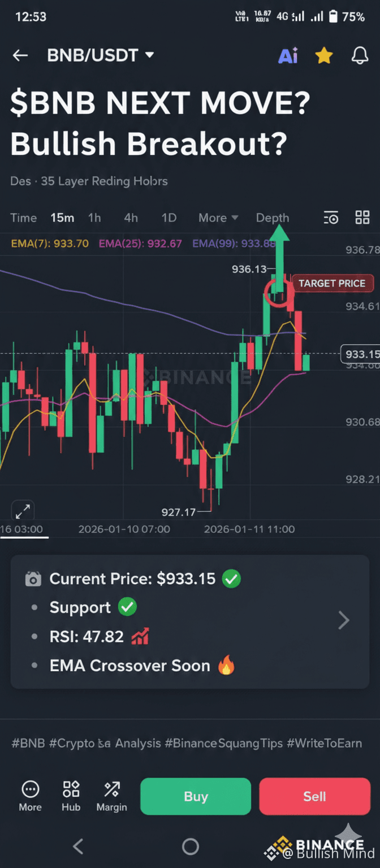Select the 4h timeframe tab
This screenshot has height=868, width=380.
131,218
